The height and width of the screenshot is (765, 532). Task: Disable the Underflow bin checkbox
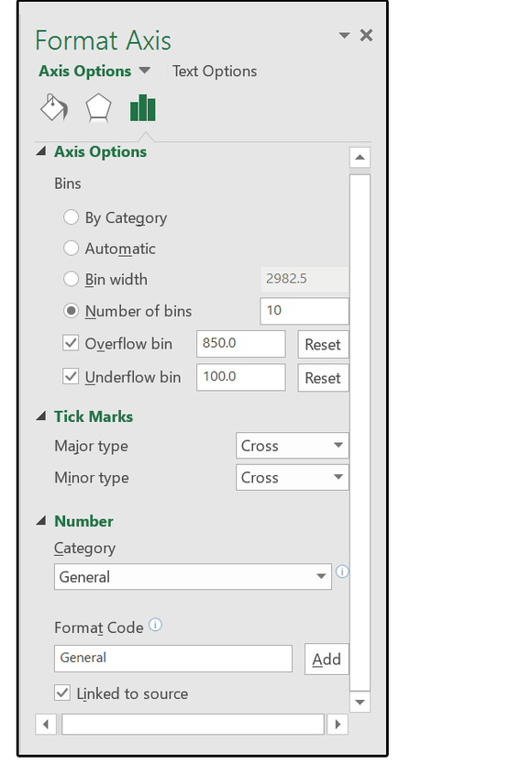[x=70, y=377]
